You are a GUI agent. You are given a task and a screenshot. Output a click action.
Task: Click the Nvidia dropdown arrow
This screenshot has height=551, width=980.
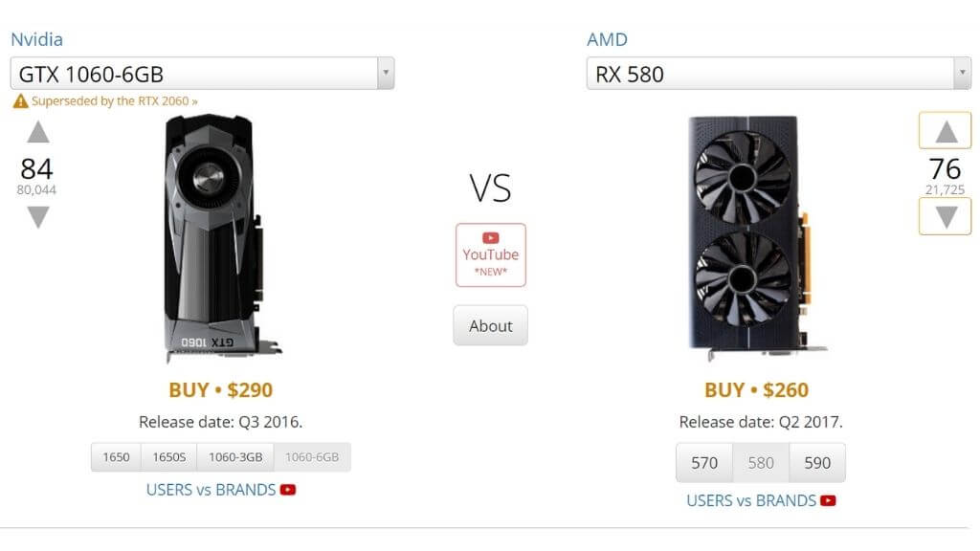(385, 74)
